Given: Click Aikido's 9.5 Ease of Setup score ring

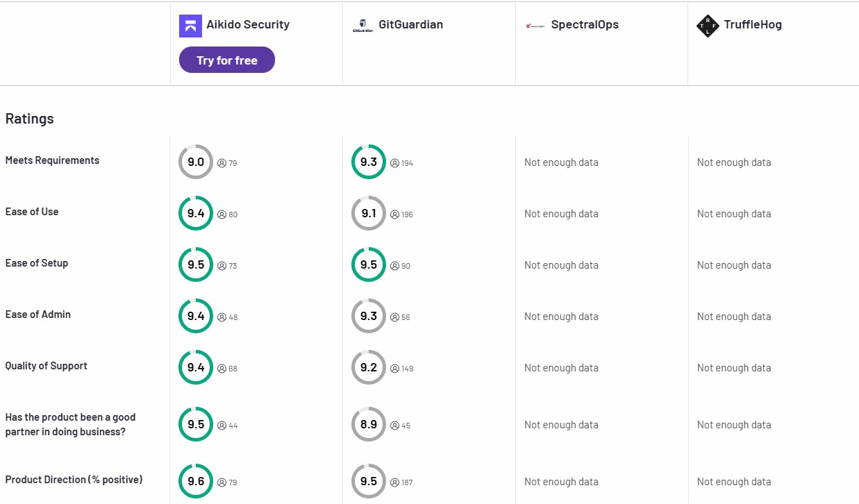Looking at the screenshot, I should click(196, 264).
